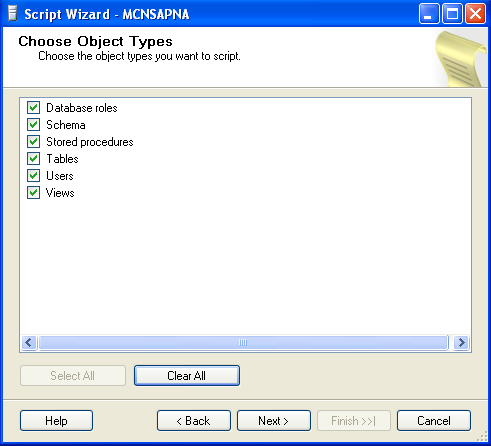Select the 'Database roles' label text
The width and height of the screenshot is (491, 446).
(x=82, y=108)
